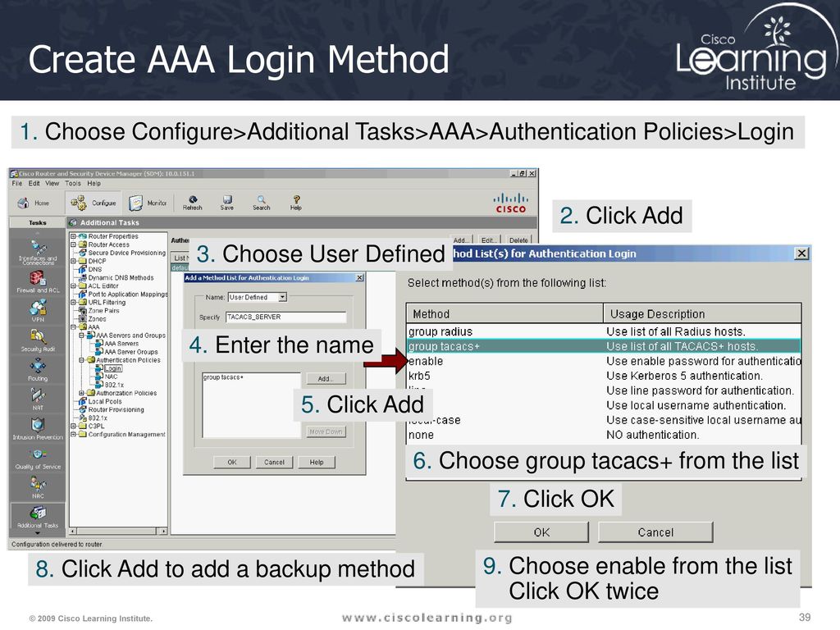Click Edit... button above the Authentication Login list
The height and width of the screenshot is (630, 840).
point(488,240)
